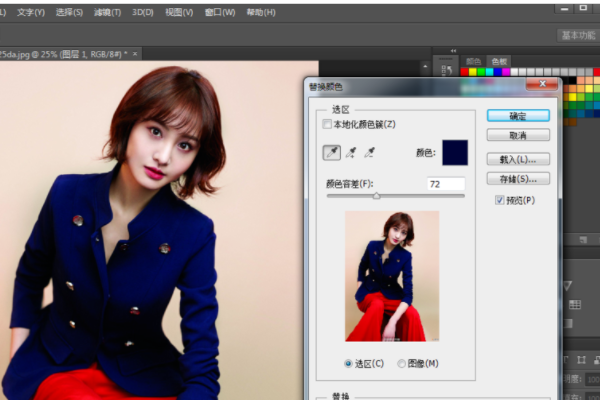Open the 滤镜(T) menu
This screenshot has width=600, height=400.
[x=108, y=13]
